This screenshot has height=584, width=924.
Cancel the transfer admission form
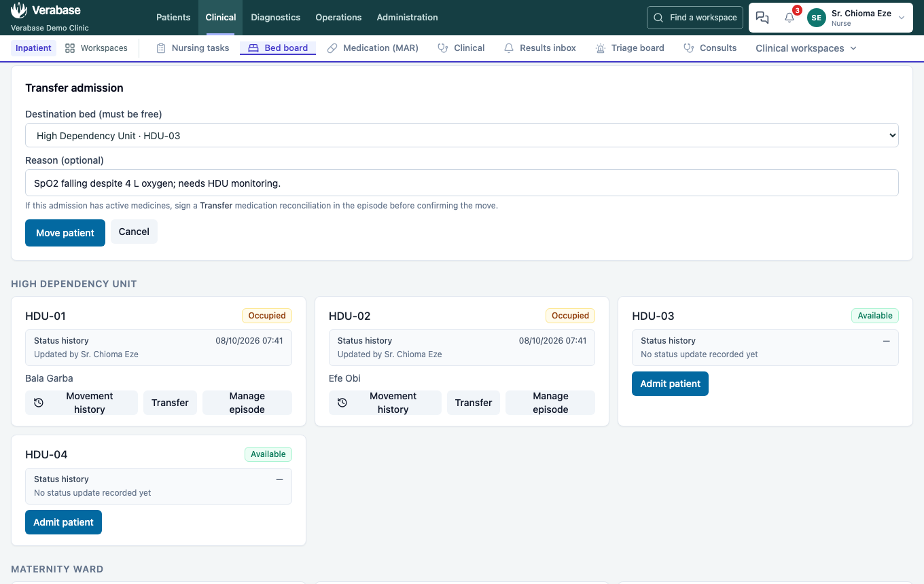[134, 232]
